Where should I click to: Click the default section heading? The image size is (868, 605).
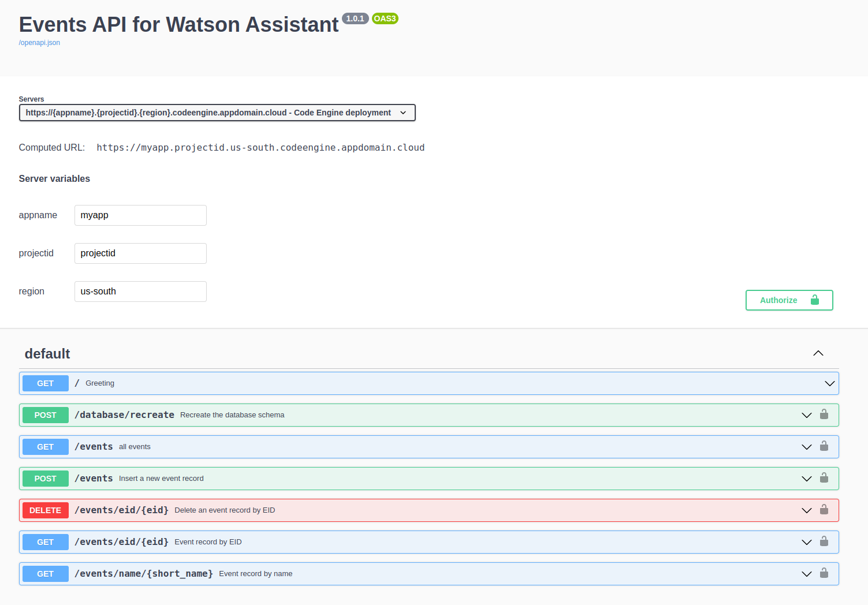[x=47, y=354]
